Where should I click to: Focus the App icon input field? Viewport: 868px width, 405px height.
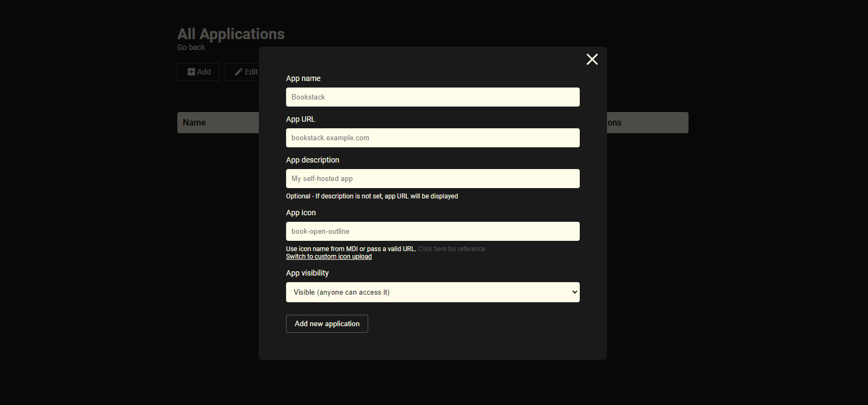(433, 231)
